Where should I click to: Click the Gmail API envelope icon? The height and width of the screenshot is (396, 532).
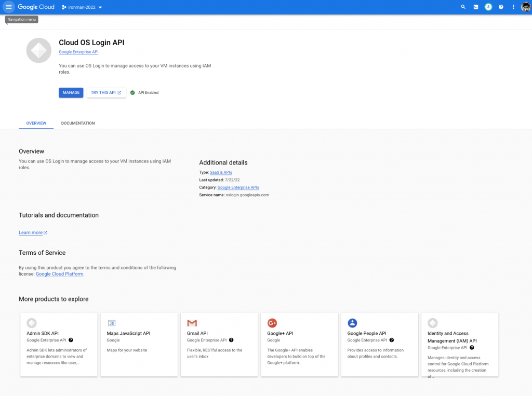pyautogui.click(x=192, y=323)
